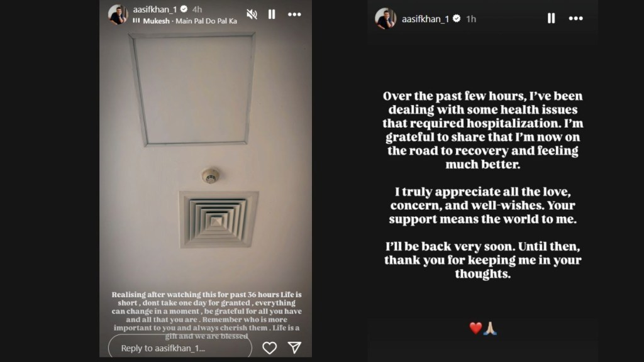Image resolution: width=644 pixels, height=362 pixels.
Task: Open aasifkhan_1 profile picture on right story
Action: (386, 18)
